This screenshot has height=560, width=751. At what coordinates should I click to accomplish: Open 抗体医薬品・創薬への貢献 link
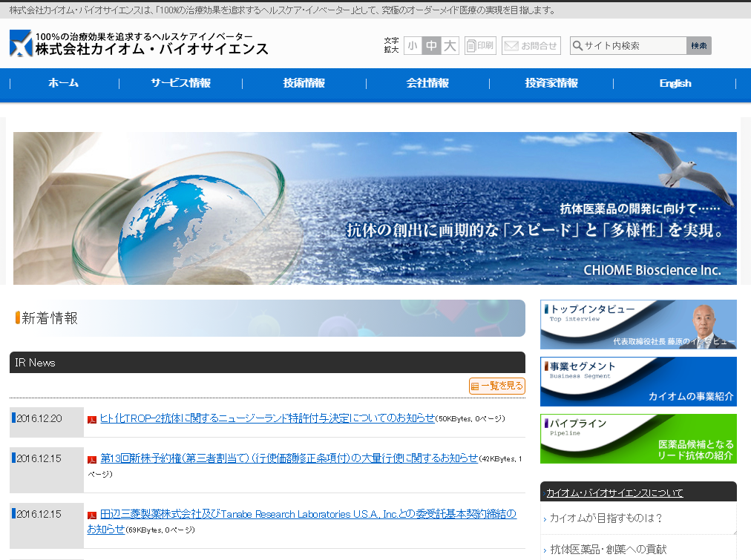click(x=609, y=550)
